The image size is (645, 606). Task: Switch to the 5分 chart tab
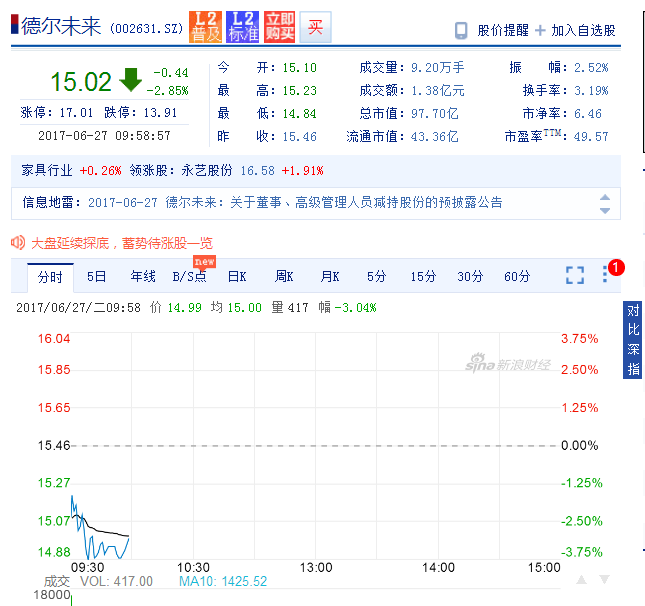coord(376,276)
